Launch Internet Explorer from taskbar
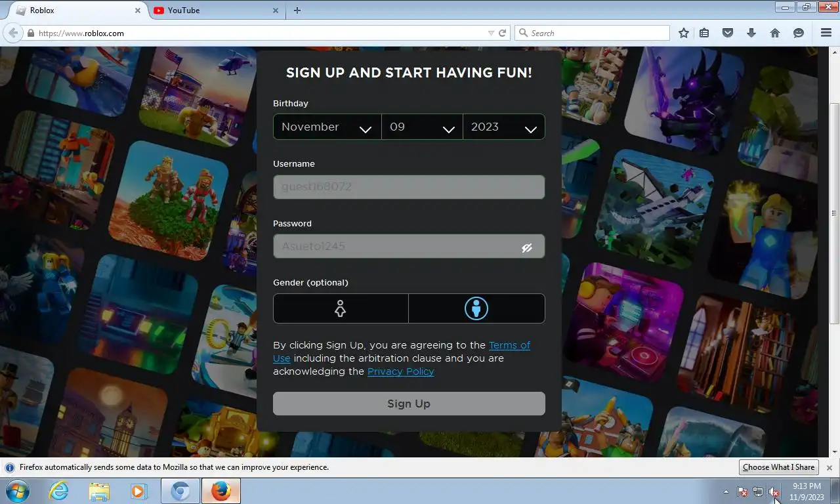840x504 pixels. click(58, 491)
